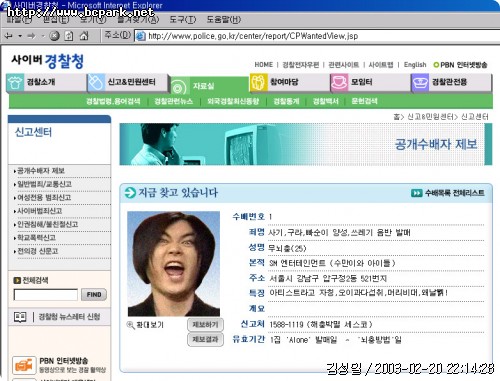Open PBN 인터넷방송 banner in the sidebar
This screenshot has width=500, height=381.
pyautogui.click(x=59, y=365)
